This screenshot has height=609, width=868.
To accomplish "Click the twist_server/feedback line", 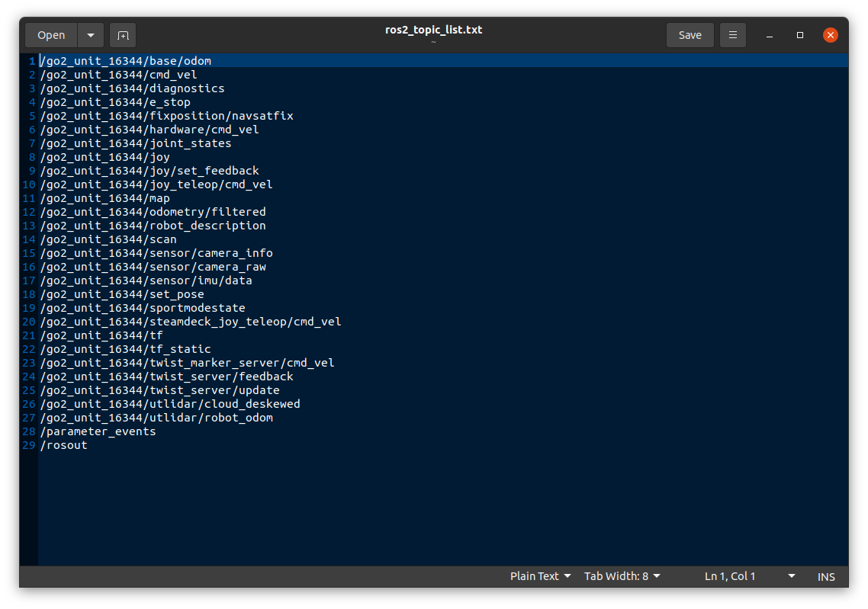I will coord(166,377).
